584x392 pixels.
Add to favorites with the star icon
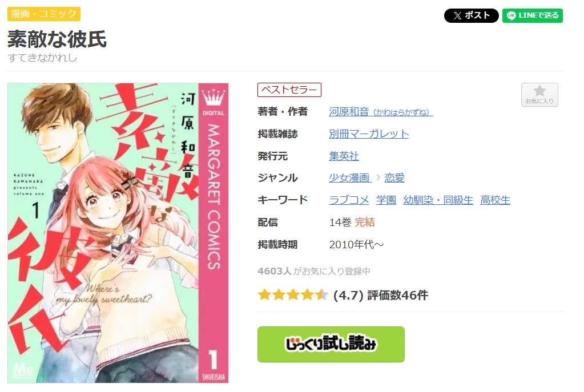[539, 95]
